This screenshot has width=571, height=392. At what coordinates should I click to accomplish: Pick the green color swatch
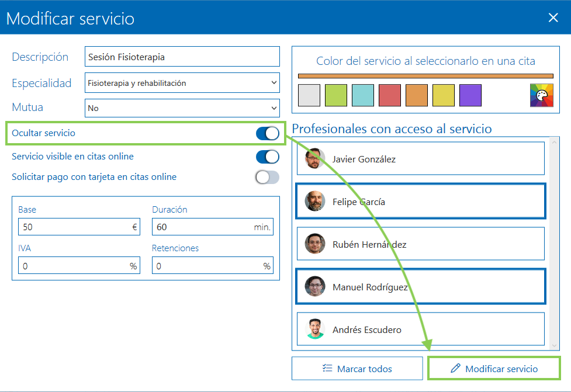[x=336, y=95]
